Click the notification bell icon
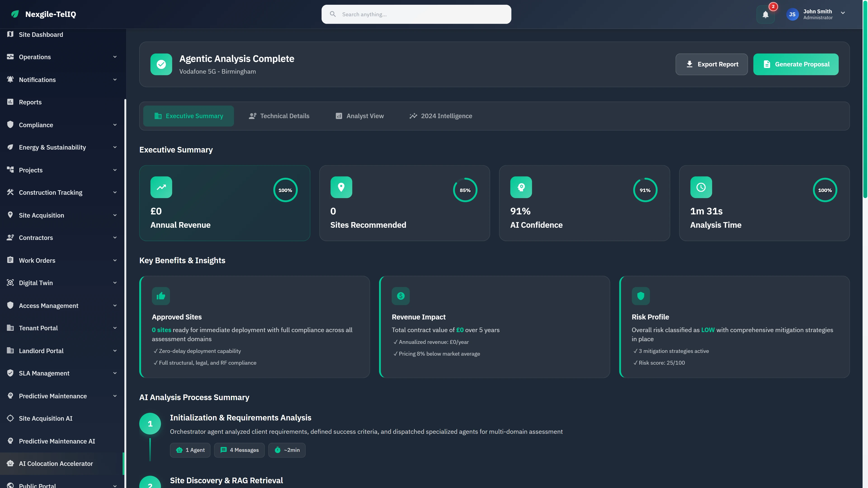 (x=765, y=14)
